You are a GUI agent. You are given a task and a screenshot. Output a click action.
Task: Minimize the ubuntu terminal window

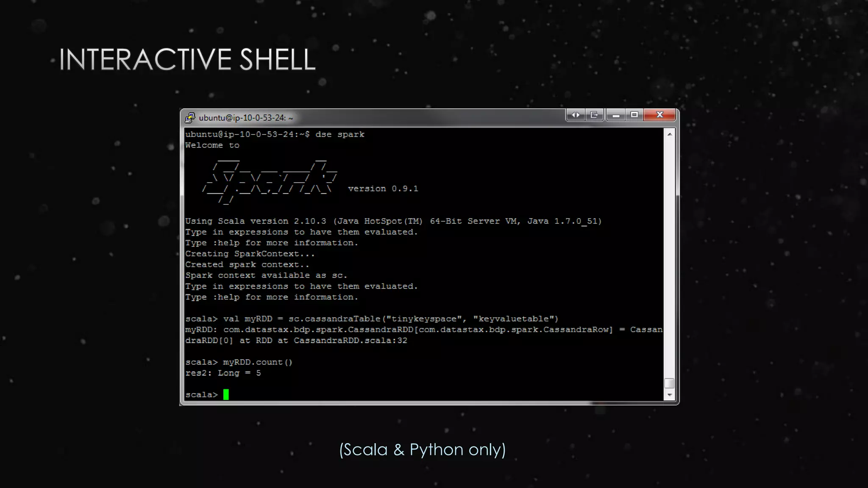pyautogui.click(x=616, y=115)
